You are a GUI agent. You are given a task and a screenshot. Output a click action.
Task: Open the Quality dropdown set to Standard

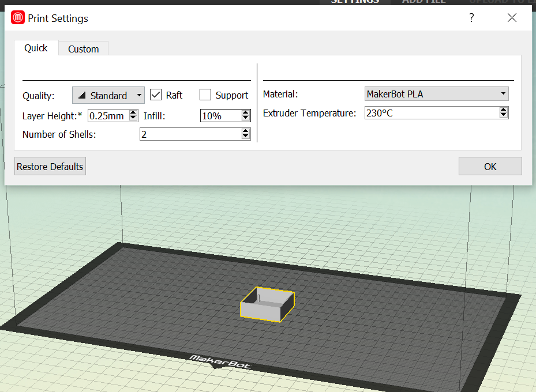coord(108,95)
